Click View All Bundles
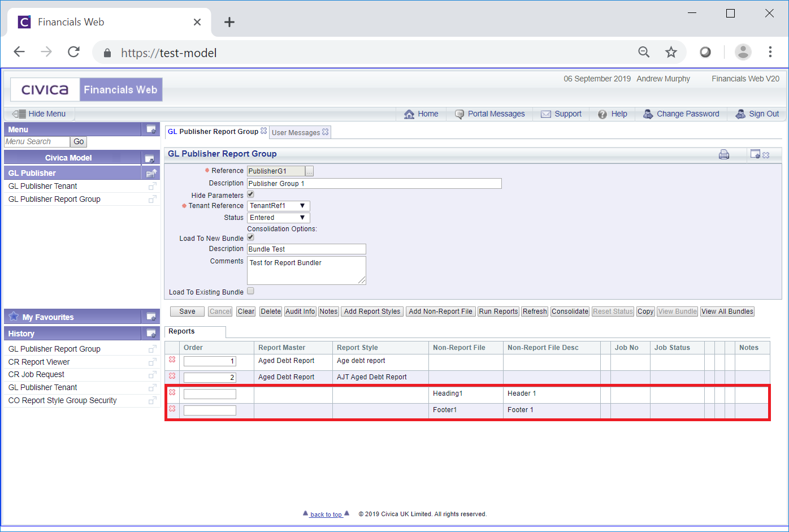The image size is (789, 532). tap(727, 312)
